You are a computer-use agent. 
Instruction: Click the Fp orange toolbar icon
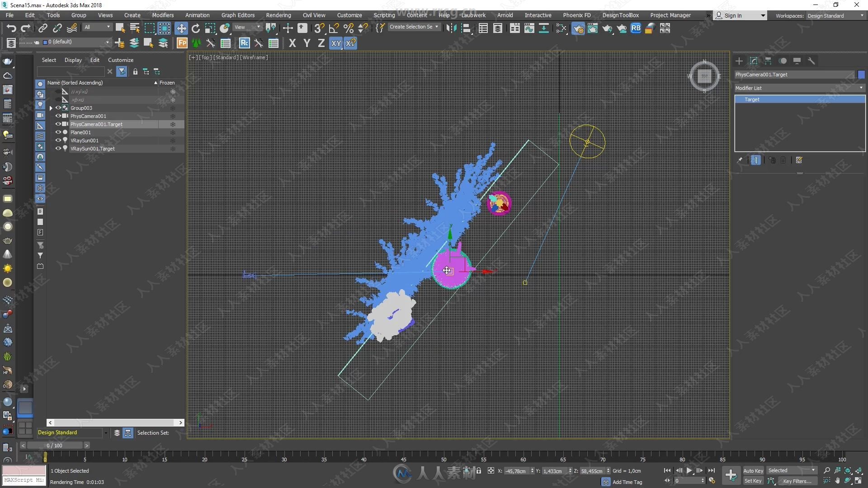coord(182,43)
